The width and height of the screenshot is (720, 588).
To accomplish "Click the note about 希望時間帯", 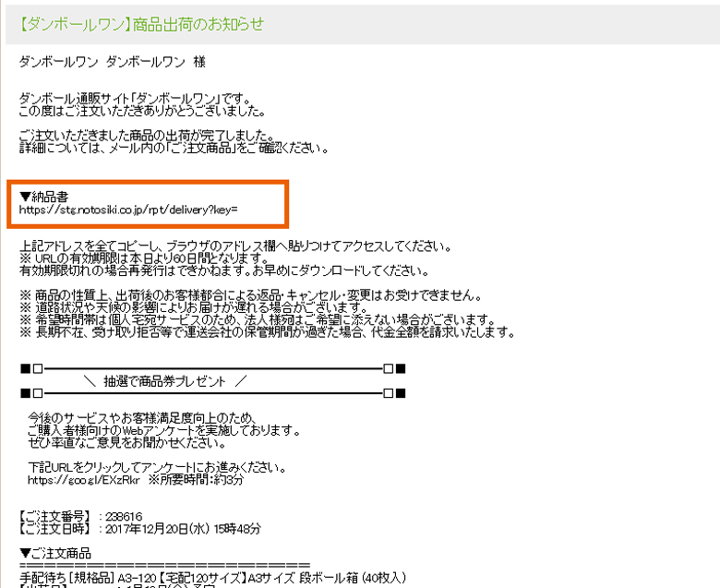I will pos(258,319).
